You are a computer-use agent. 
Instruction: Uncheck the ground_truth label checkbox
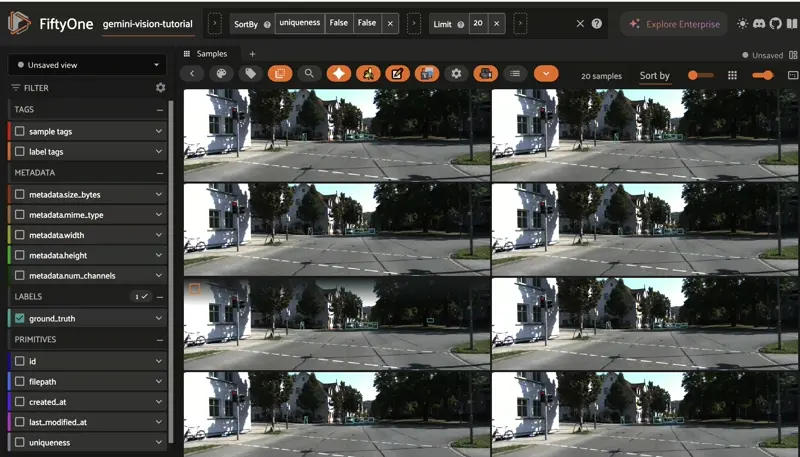point(20,318)
